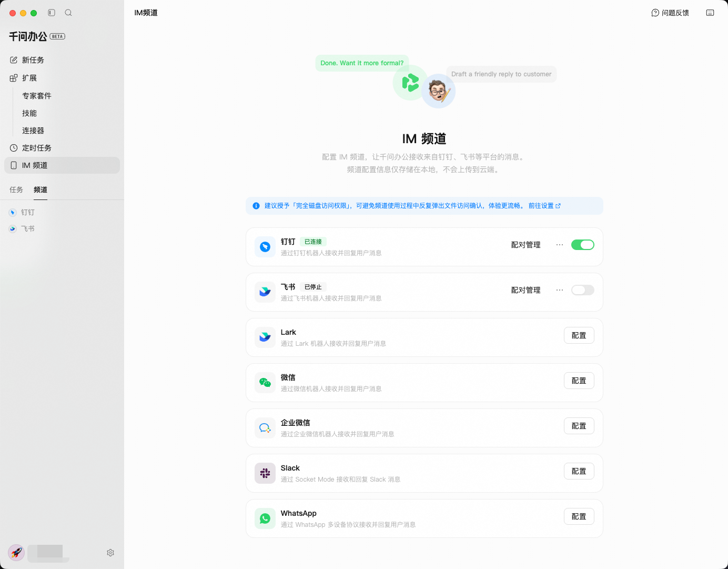Click the 千问办公 app title

tap(28, 36)
